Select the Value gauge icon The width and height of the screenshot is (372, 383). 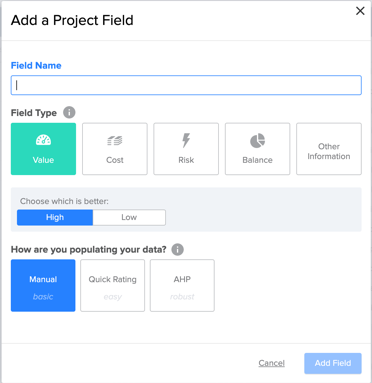point(43,140)
